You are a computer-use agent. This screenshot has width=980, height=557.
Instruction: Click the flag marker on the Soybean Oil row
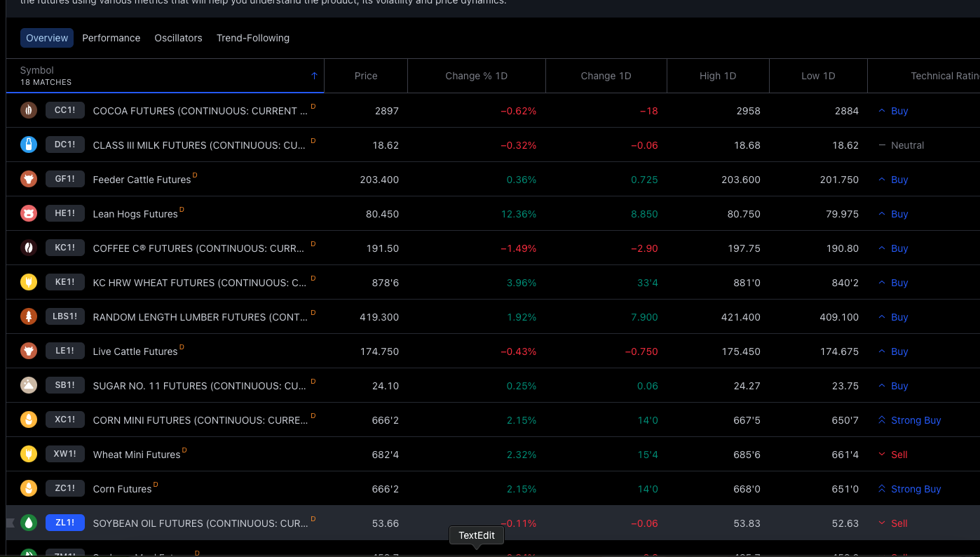click(x=10, y=522)
